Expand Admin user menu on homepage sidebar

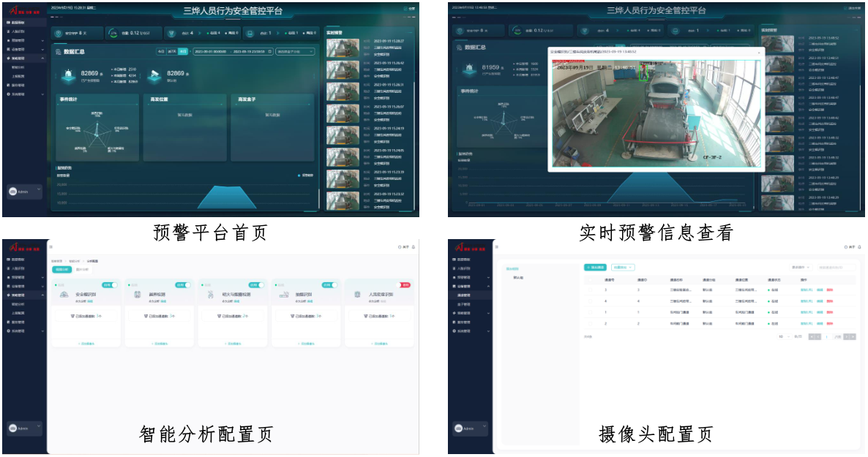coord(39,191)
